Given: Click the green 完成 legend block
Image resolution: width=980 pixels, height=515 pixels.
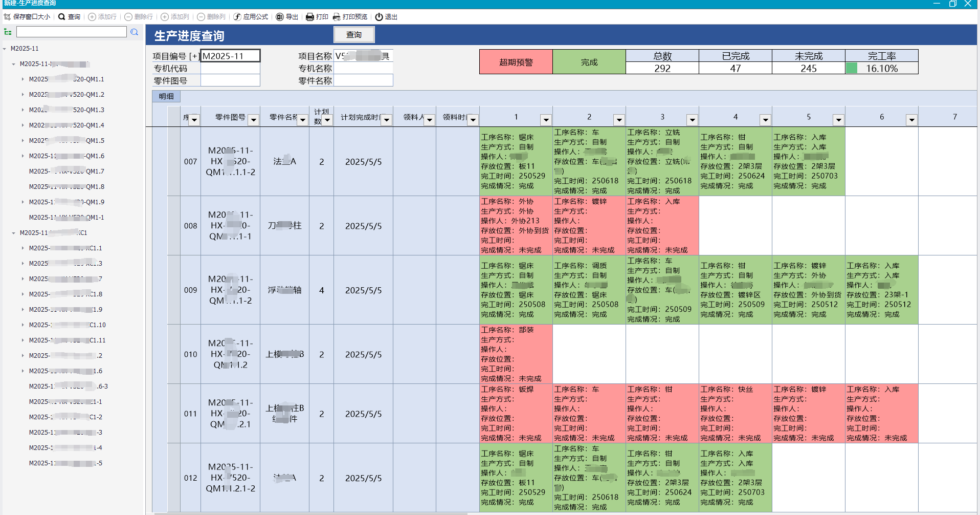Looking at the screenshot, I should pos(589,62).
